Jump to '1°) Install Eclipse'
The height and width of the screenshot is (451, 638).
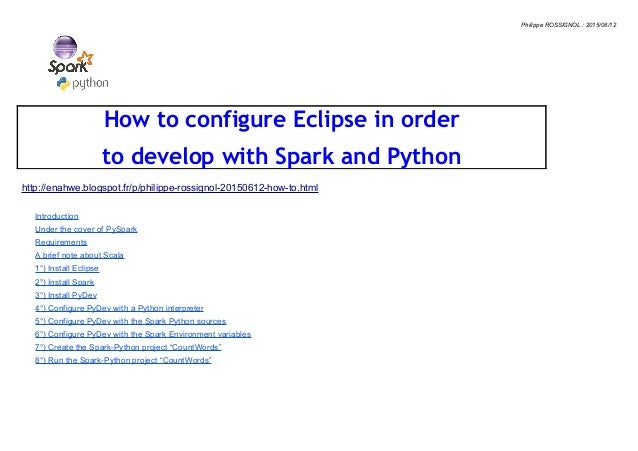coord(67,268)
